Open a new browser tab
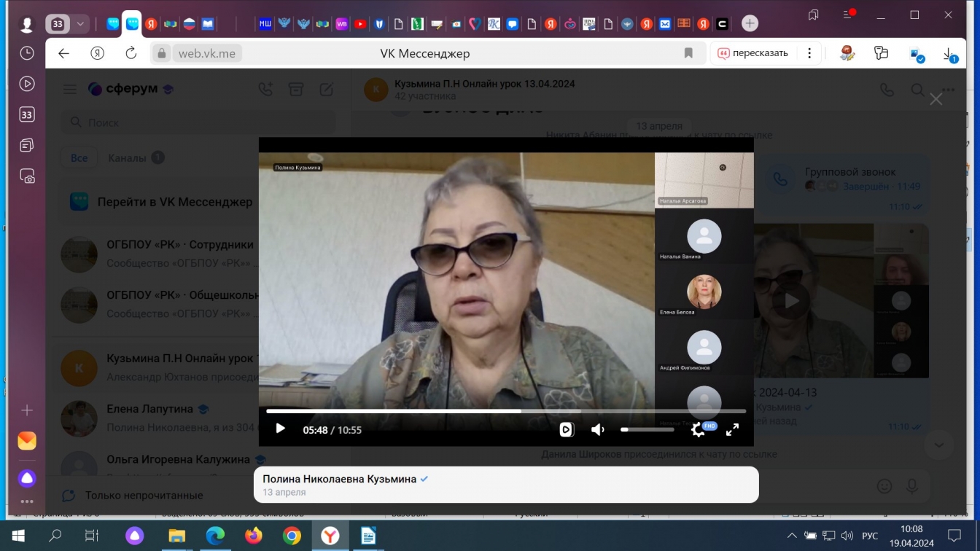980x551 pixels. coord(750,24)
